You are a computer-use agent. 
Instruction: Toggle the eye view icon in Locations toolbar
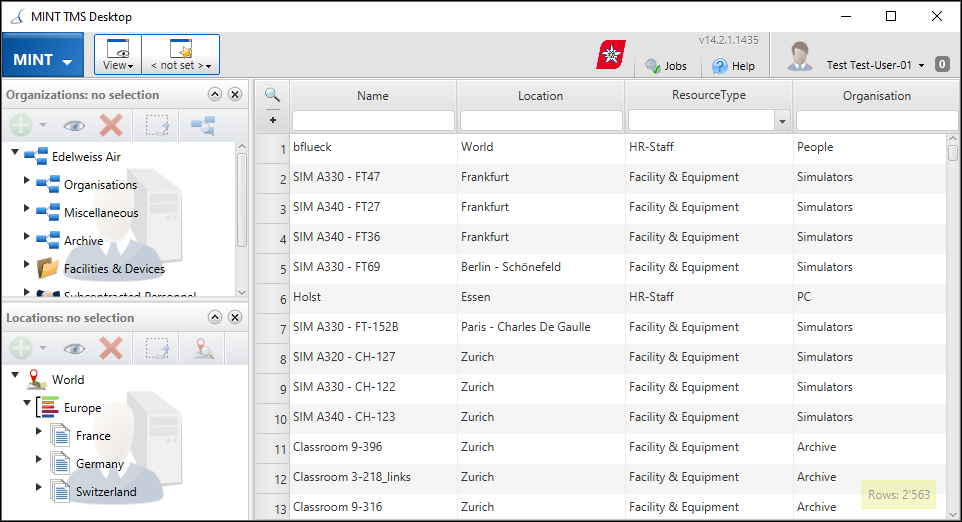point(74,349)
